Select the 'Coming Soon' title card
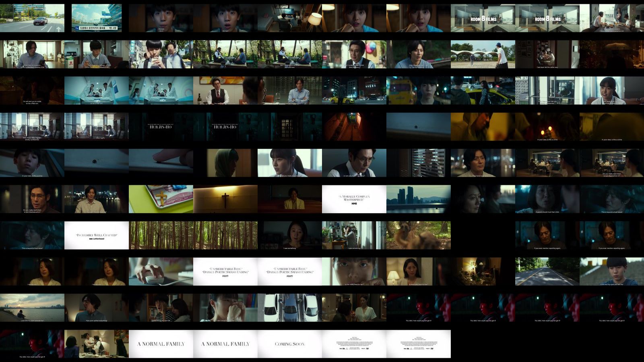 (290, 344)
